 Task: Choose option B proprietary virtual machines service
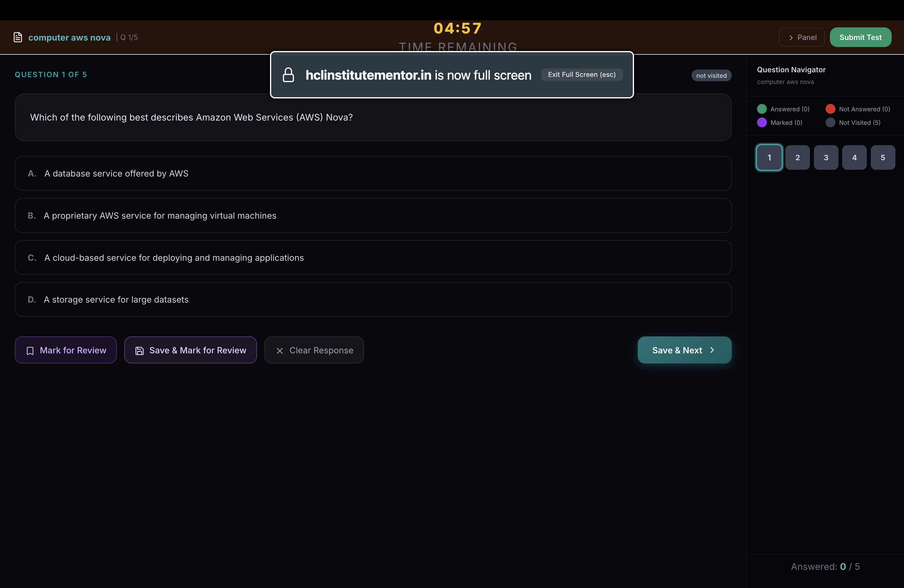[x=373, y=215]
